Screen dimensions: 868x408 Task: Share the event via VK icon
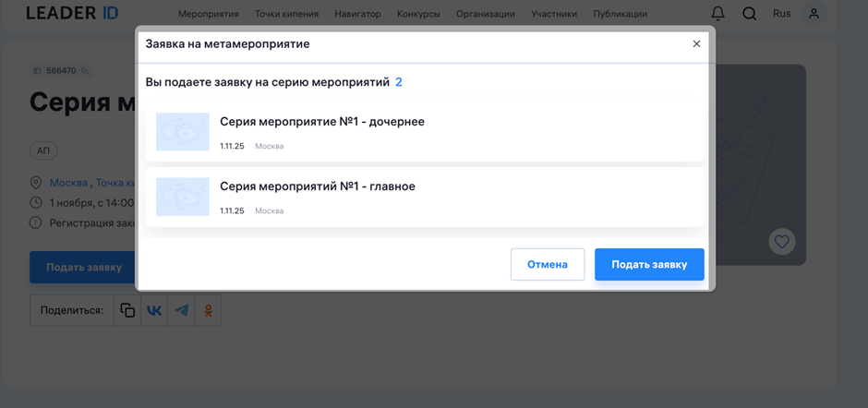pyautogui.click(x=154, y=310)
